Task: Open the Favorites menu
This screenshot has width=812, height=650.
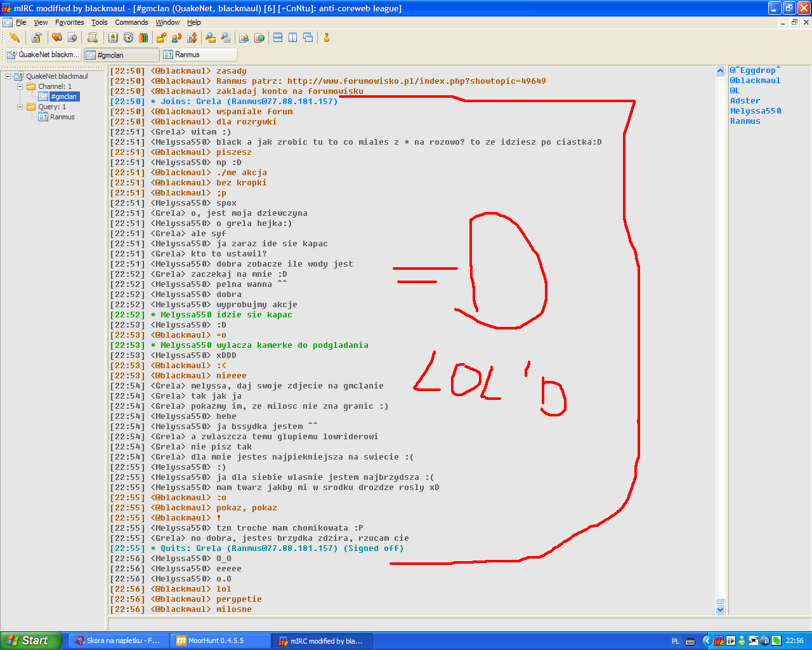Action: (x=69, y=22)
